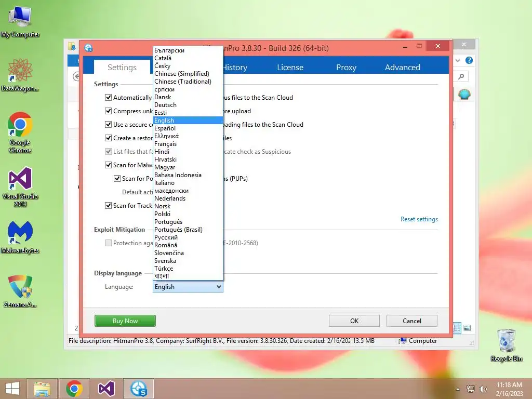Open Visual Studio 2013 desktop shortcut
The width and height of the screenshot is (532, 399).
click(x=20, y=187)
